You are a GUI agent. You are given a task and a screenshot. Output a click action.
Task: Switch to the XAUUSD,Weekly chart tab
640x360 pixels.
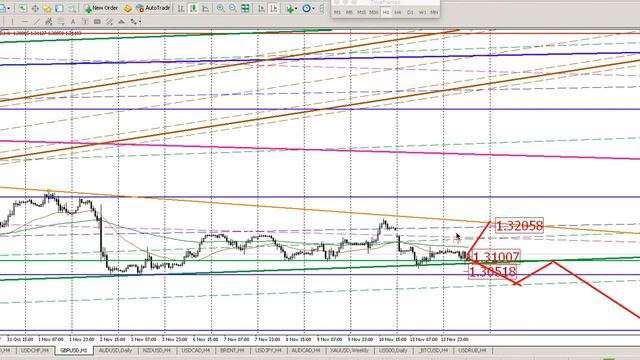(x=349, y=350)
